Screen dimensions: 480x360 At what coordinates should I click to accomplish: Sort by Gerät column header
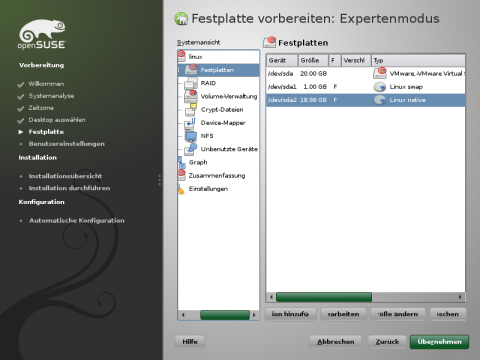pos(282,60)
